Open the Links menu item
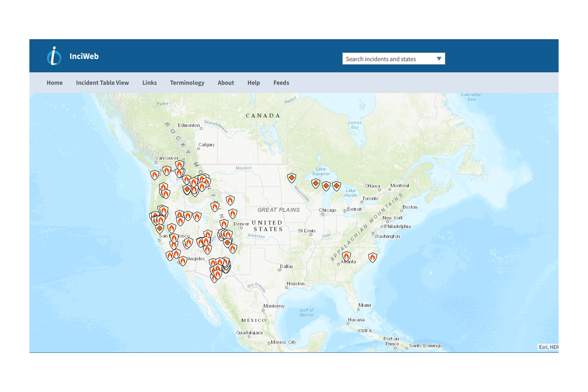 click(x=149, y=83)
